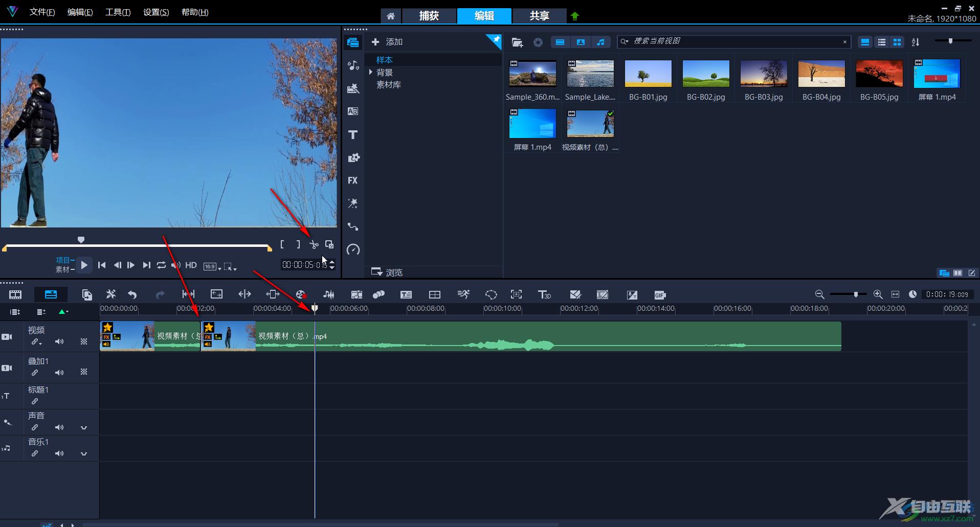Open the media library panel icon
Viewport: 980px width, 527px height.
[353, 42]
